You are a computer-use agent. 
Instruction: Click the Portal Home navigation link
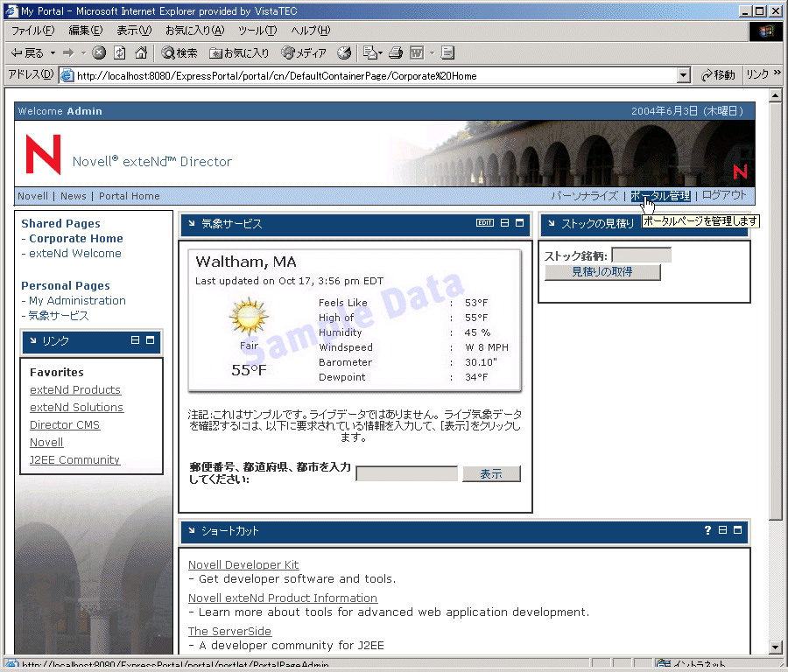130,196
